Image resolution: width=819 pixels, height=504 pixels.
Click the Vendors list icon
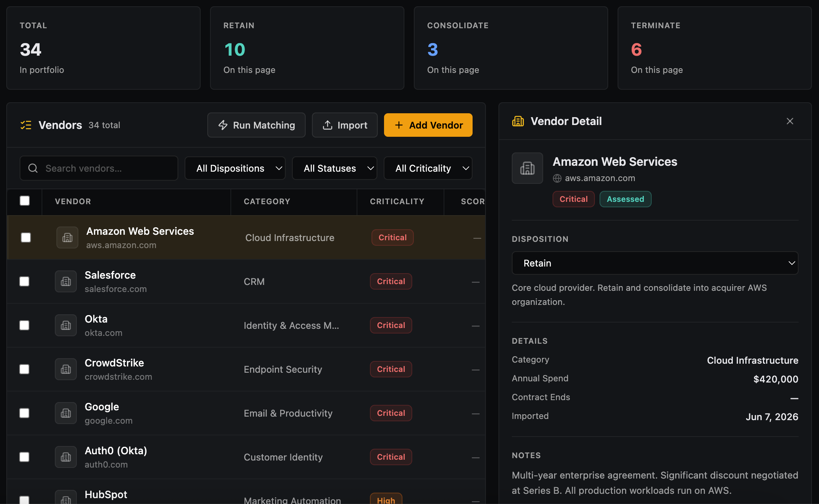[26, 125]
